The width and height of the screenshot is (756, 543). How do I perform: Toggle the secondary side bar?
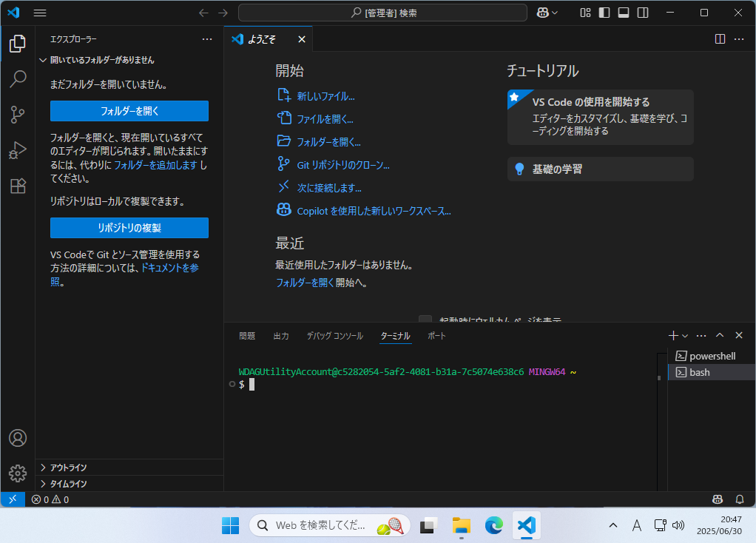[643, 13]
